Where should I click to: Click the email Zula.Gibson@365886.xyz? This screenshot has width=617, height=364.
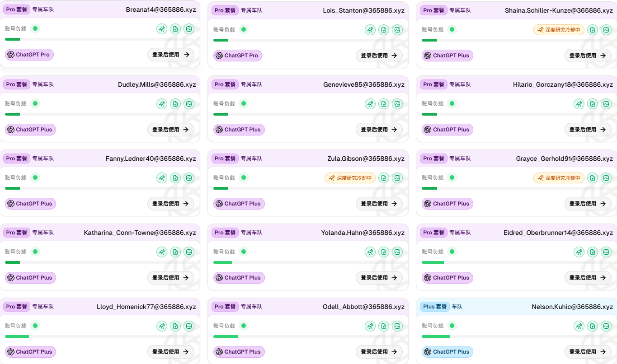366,159
